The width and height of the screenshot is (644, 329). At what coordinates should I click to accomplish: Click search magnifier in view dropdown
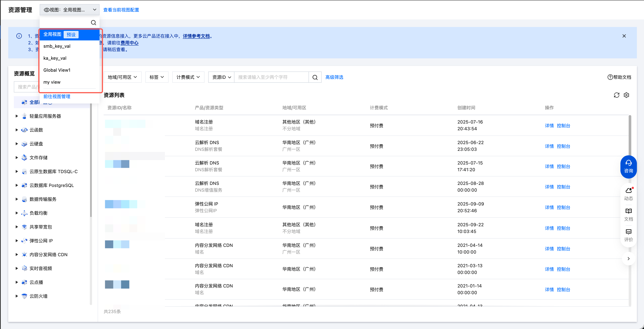point(94,22)
